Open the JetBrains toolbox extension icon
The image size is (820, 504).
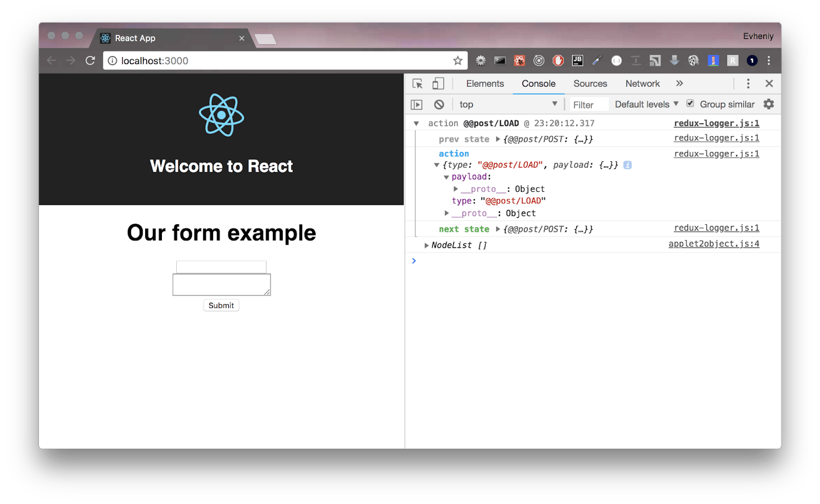click(577, 60)
